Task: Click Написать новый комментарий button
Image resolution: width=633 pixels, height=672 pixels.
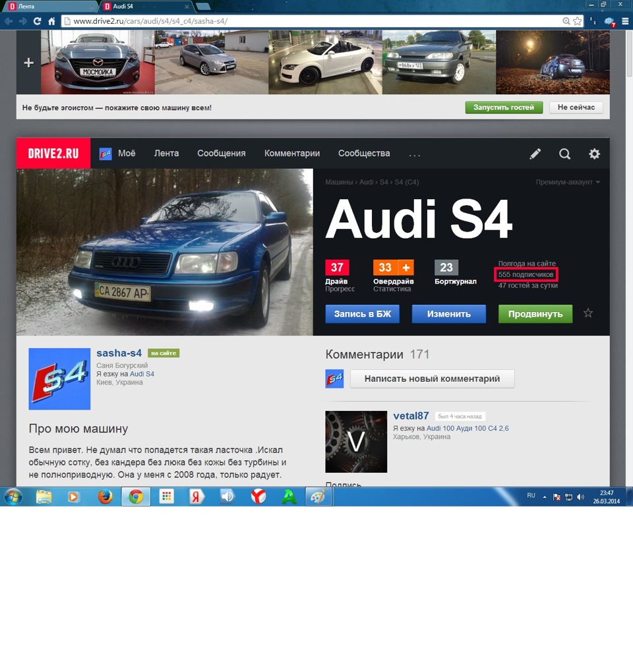Action: pyautogui.click(x=432, y=379)
